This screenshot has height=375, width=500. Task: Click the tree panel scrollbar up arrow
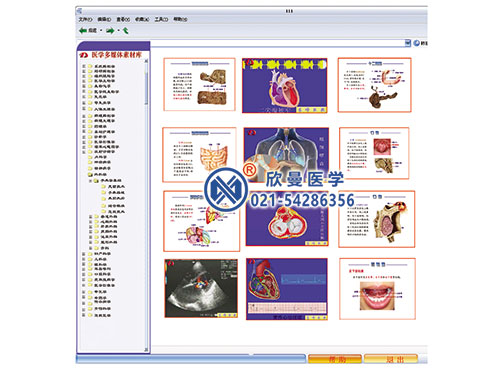[146, 61]
